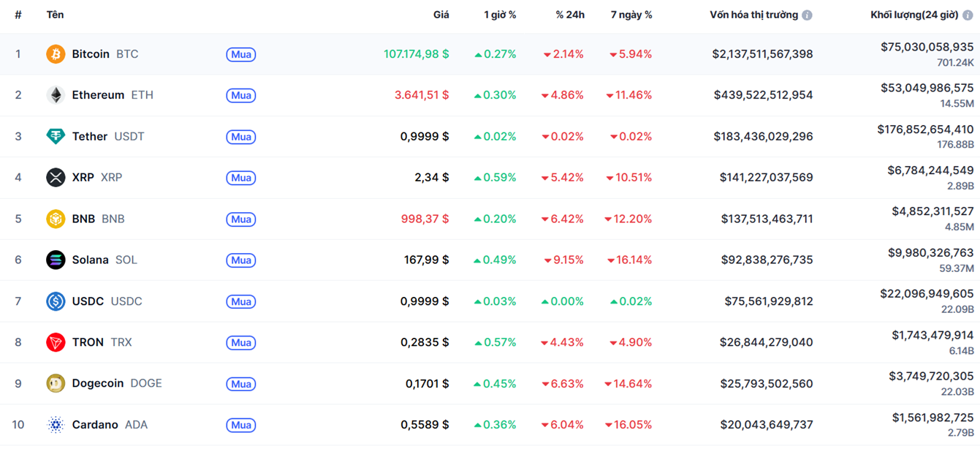Click the Dogecoin coin logo icon
The height and width of the screenshot is (449, 980).
click(x=56, y=383)
